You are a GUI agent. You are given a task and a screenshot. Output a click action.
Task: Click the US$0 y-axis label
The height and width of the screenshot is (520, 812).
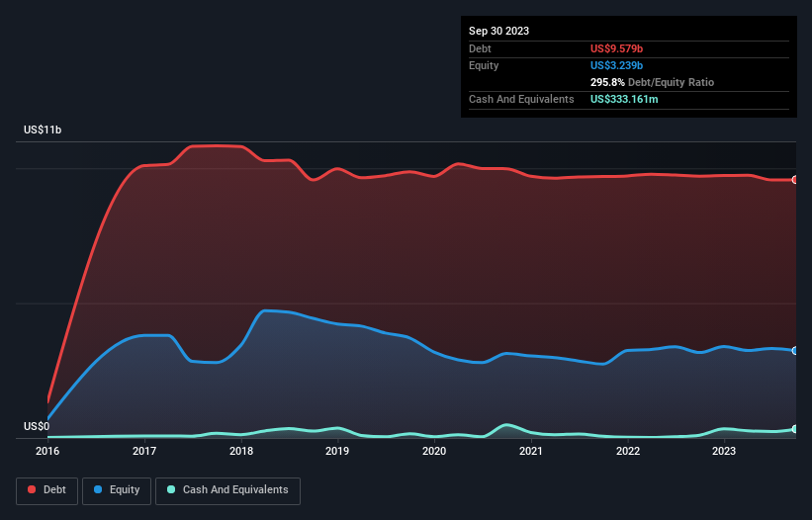(37, 426)
